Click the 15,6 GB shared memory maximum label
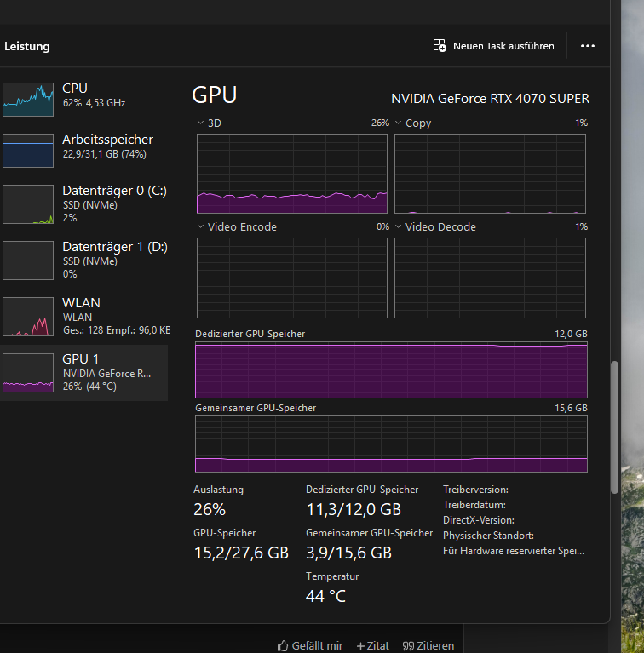The image size is (644, 653). 571,408
